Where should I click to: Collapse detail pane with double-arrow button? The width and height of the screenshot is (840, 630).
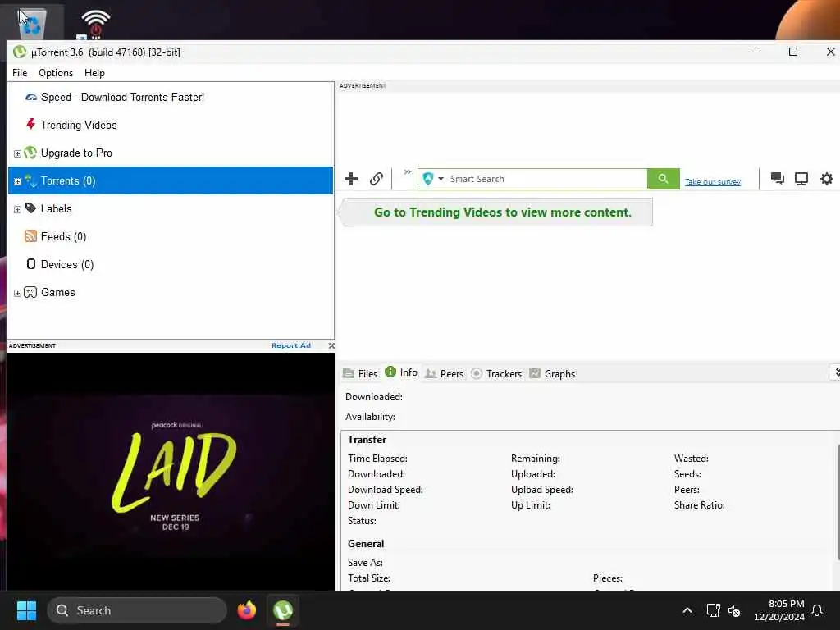(x=836, y=372)
